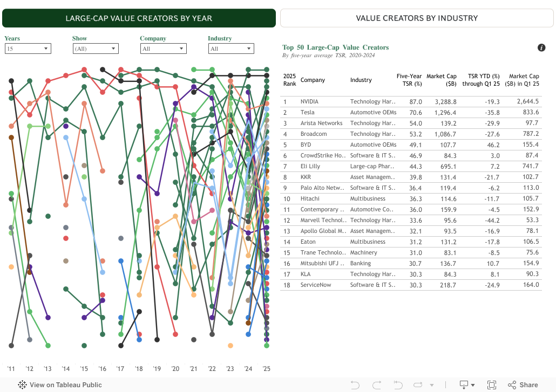Expand the Show filter dropdown
556x392 pixels.
pos(96,49)
